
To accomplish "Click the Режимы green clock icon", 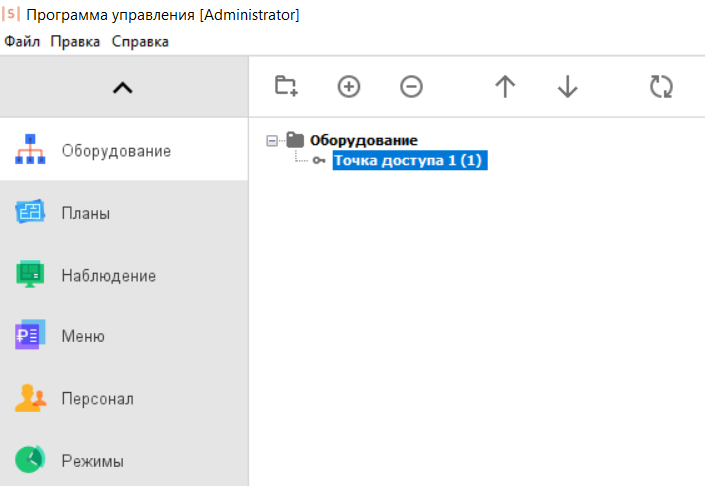I will [x=30, y=459].
